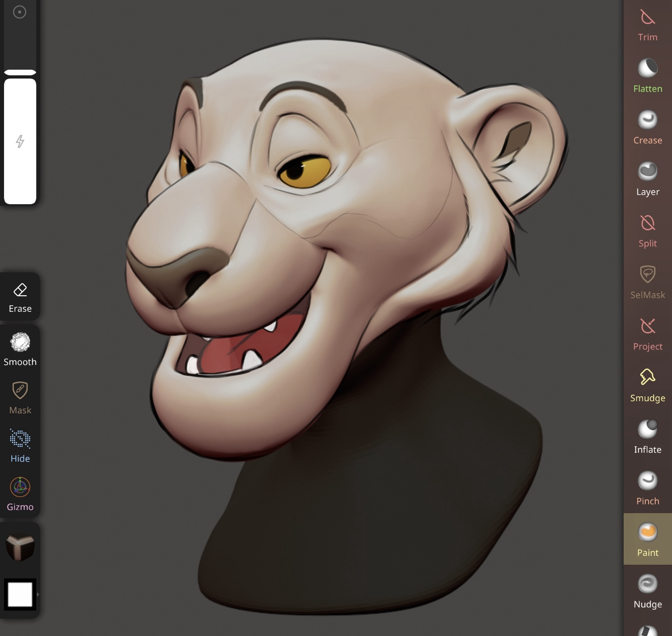This screenshot has height=636, width=672.
Task: Open the white paint color swatch
Action: coord(20,595)
